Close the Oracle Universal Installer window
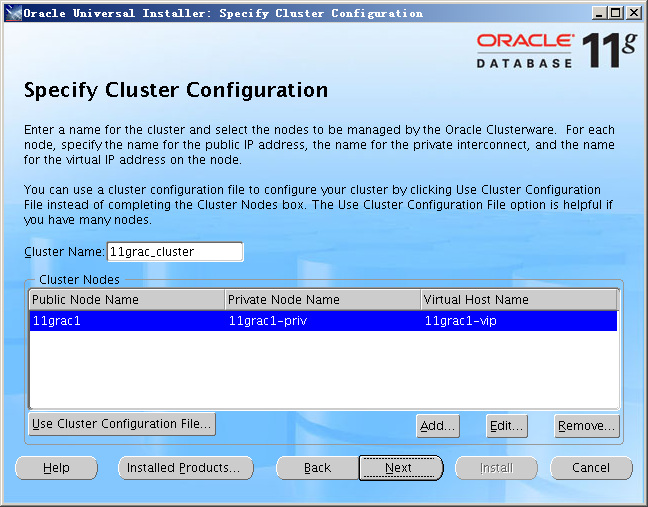Image resolution: width=648 pixels, height=507 pixels. pos(634,13)
